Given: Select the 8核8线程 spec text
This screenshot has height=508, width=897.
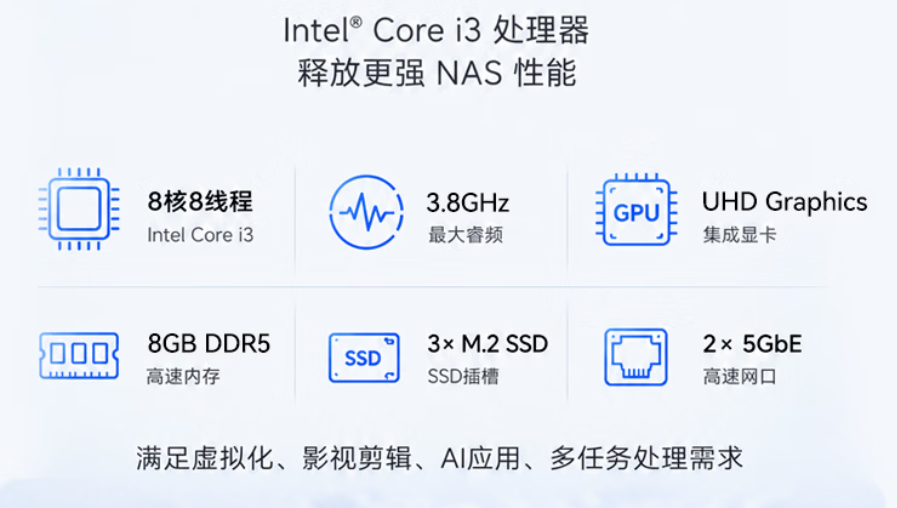Looking at the screenshot, I should (200, 201).
